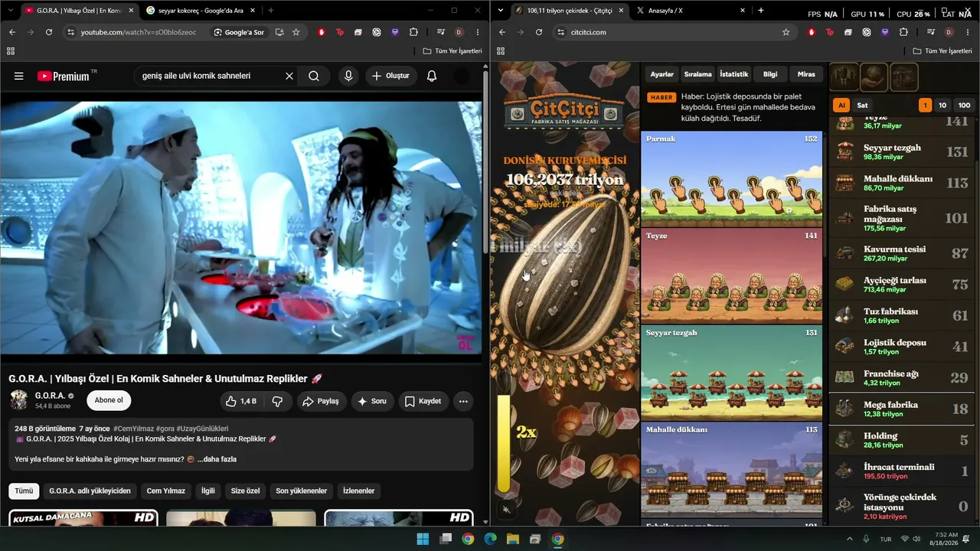
Task: Click the İhracat terminali icon
Action: [845, 471]
